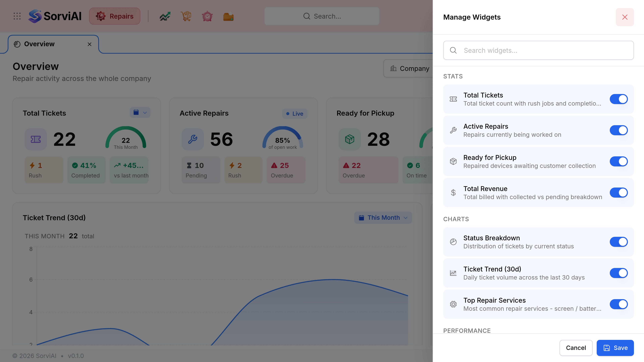Click the wrench icon in Active Repairs widget row
Image resolution: width=644 pixels, height=362 pixels.
pyautogui.click(x=453, y=130)
